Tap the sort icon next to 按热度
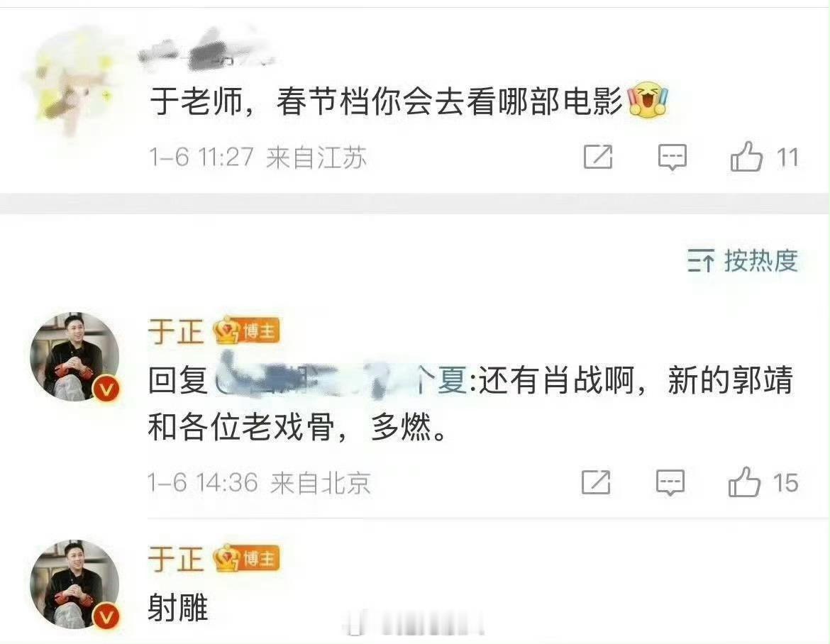 coord(701,260)
